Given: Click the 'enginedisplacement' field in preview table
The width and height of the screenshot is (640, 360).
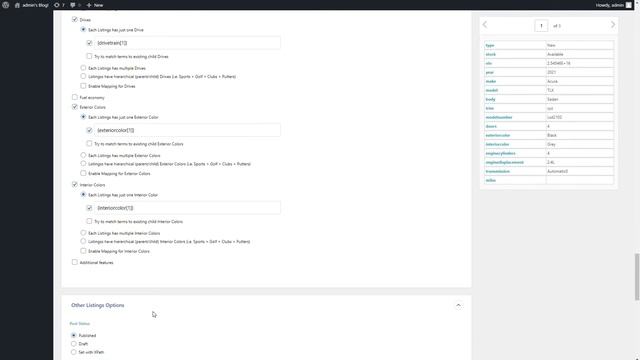Looking at the screenshot, I should click(504, 162).
